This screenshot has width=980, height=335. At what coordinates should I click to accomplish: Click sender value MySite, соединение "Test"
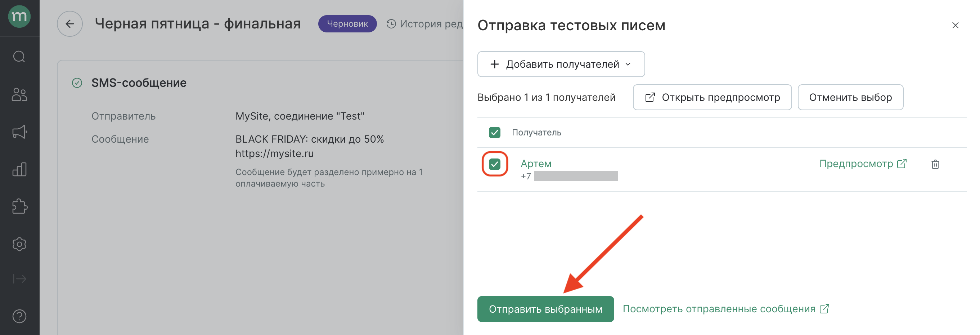coord(300,116)
